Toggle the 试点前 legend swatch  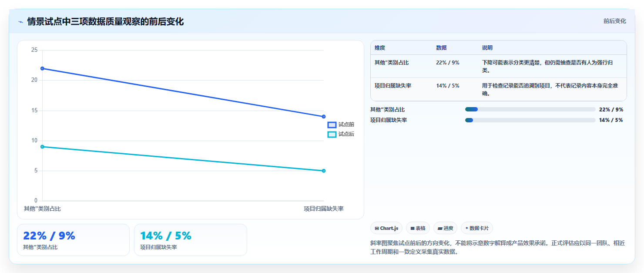(x=332, y=125)
